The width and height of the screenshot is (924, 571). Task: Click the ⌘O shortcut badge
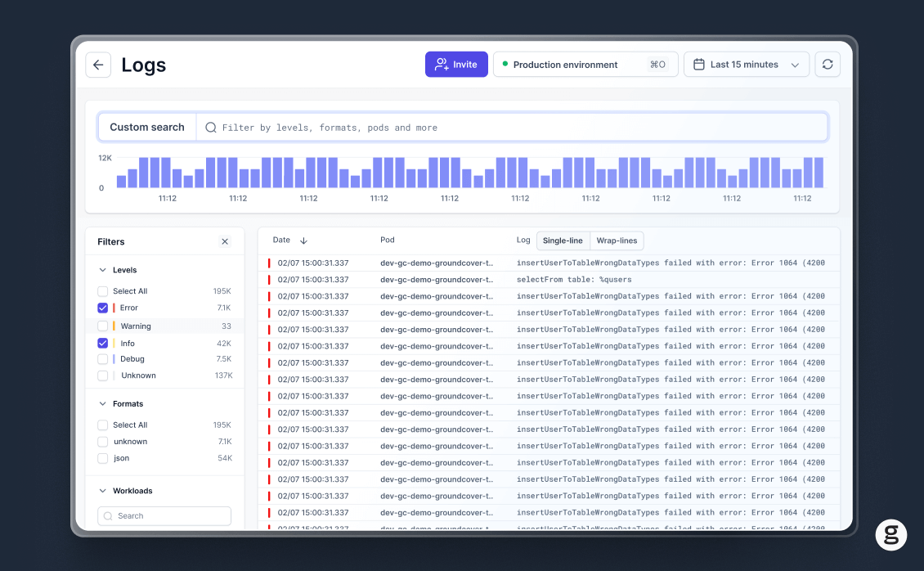point(657,65)
